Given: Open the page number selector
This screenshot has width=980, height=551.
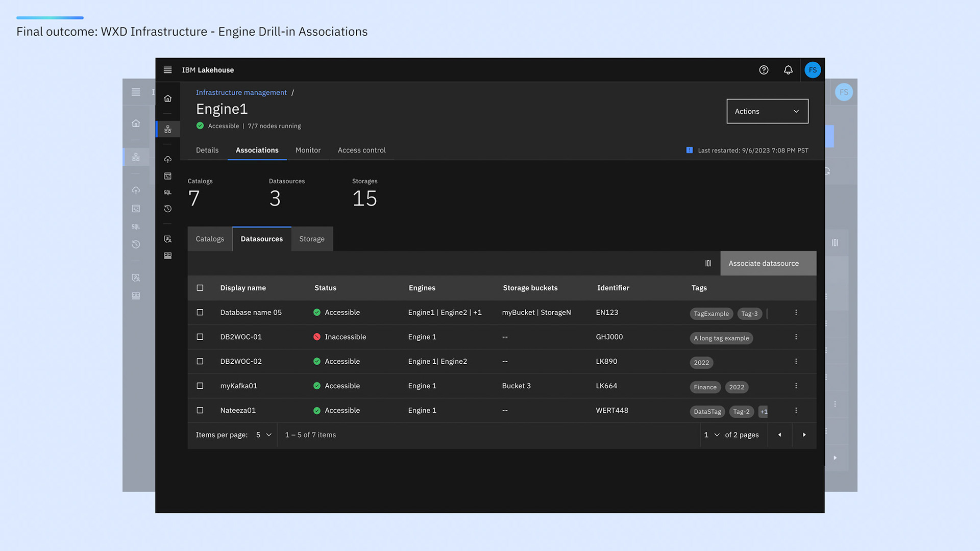Looking at the screenshot, I should tap(712, 435).
